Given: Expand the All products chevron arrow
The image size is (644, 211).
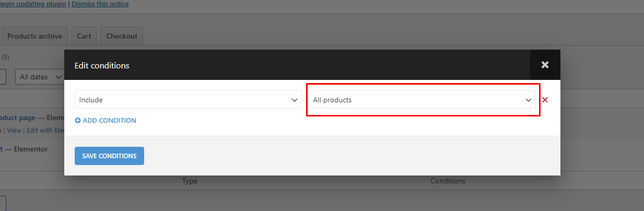Looking at the screenshot, I should (x=528, y=100).
